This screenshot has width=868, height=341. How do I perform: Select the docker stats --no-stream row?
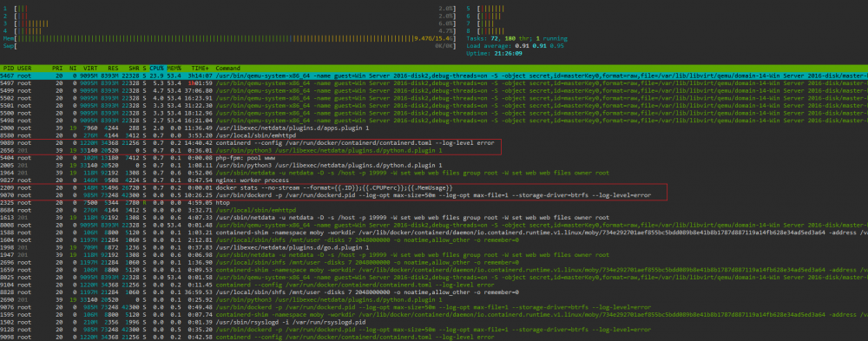(x=434, y=187)
